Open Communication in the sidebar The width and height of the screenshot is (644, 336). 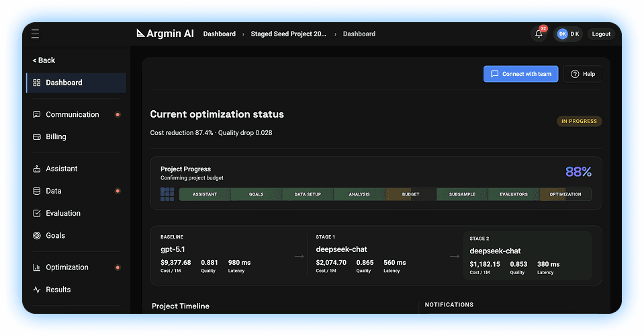click(x=77, y=115)
